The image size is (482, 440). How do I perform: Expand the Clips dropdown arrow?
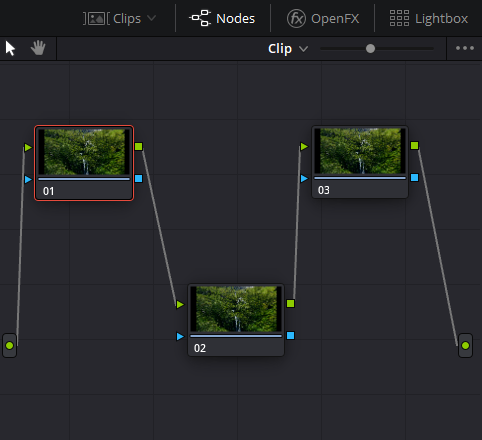152,18
